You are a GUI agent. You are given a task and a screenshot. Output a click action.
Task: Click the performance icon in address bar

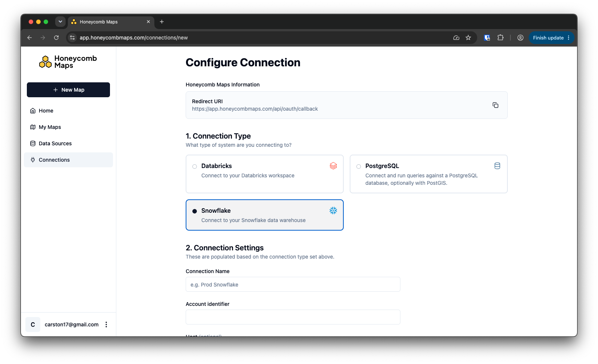456,38
